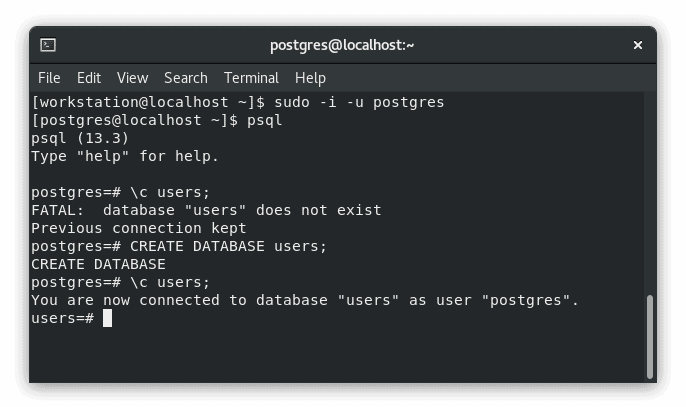Image resolution: width=686 pixels, height=407 pixels.
Task: Open the File menu
Action: (49, 78)
